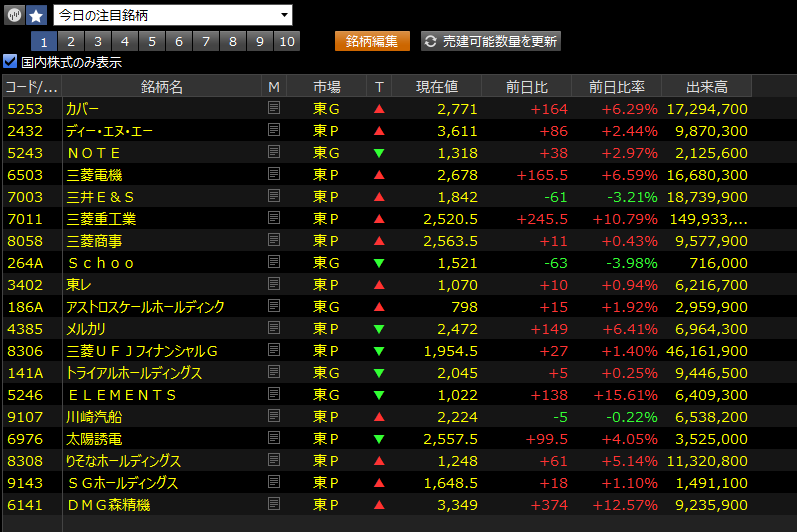Switch to list tab 10
The image size is (797, 532).
click(x=287, y=41)
